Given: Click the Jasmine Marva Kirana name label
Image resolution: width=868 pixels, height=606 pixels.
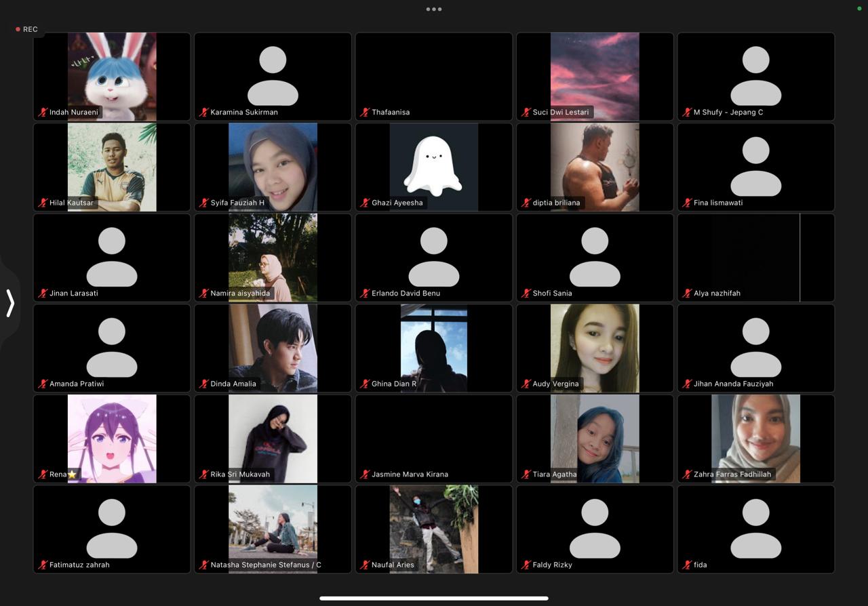Looking at the screenshot, I should 410,474.
